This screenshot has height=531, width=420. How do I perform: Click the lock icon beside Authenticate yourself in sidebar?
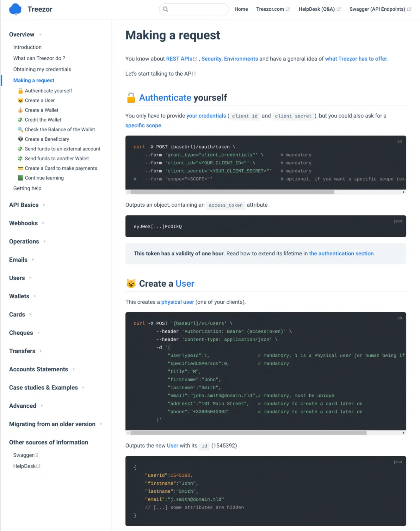[x=21, y=91]
